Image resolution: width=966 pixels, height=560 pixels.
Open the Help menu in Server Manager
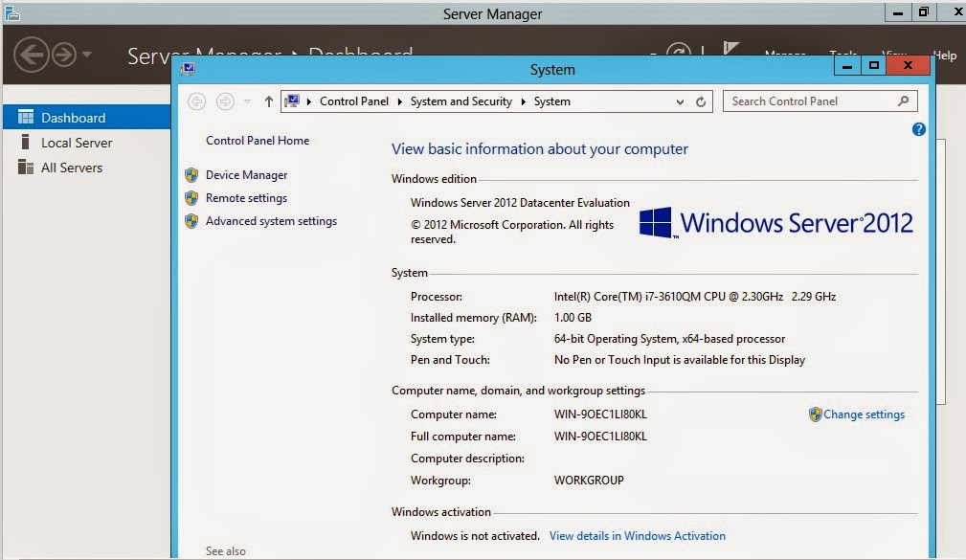[944, 56]
